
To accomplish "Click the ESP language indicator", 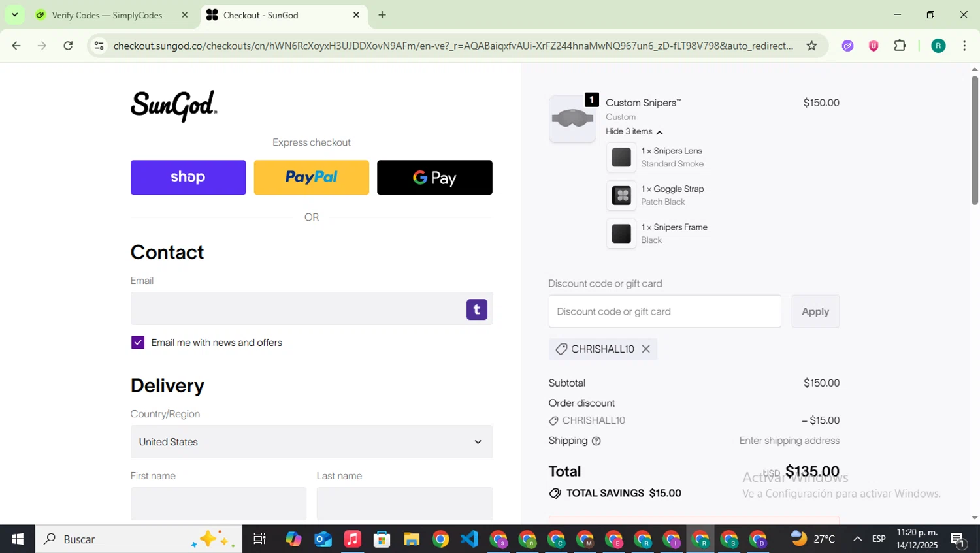I will click(x=879, y=539).
